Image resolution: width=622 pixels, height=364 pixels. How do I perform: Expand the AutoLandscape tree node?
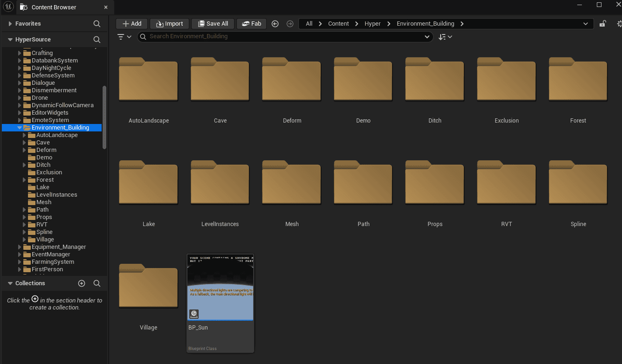[x=24, y=135]
